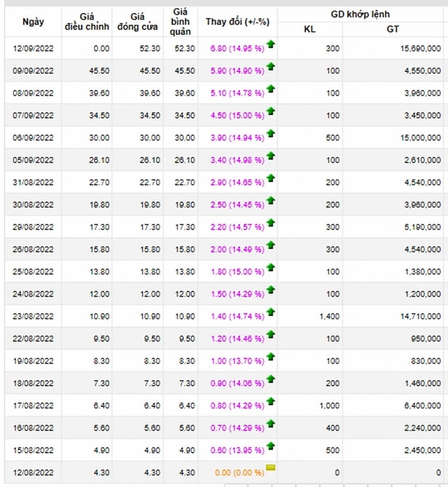Select the GT value 3,450,000
The image size is (448, 487).
(x=422, y=116)
